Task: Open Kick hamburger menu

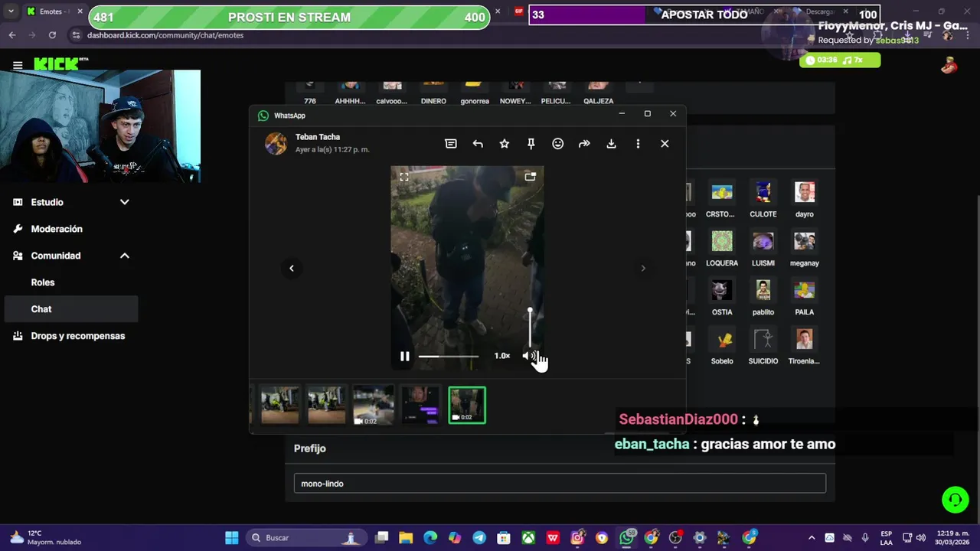Action: (x=18, y=65)
